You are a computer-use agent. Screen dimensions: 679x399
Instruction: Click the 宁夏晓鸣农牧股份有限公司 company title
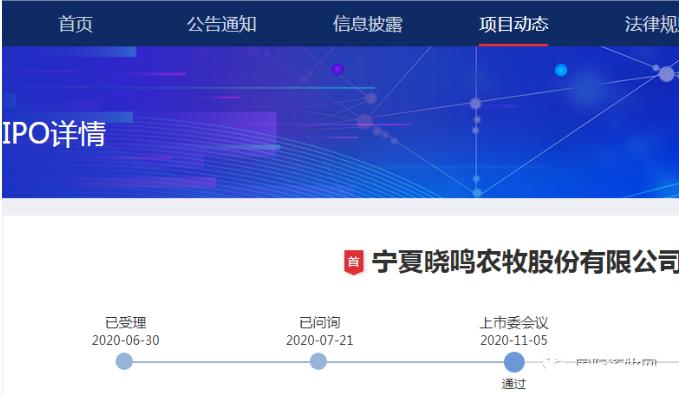(x=525, y=262)
